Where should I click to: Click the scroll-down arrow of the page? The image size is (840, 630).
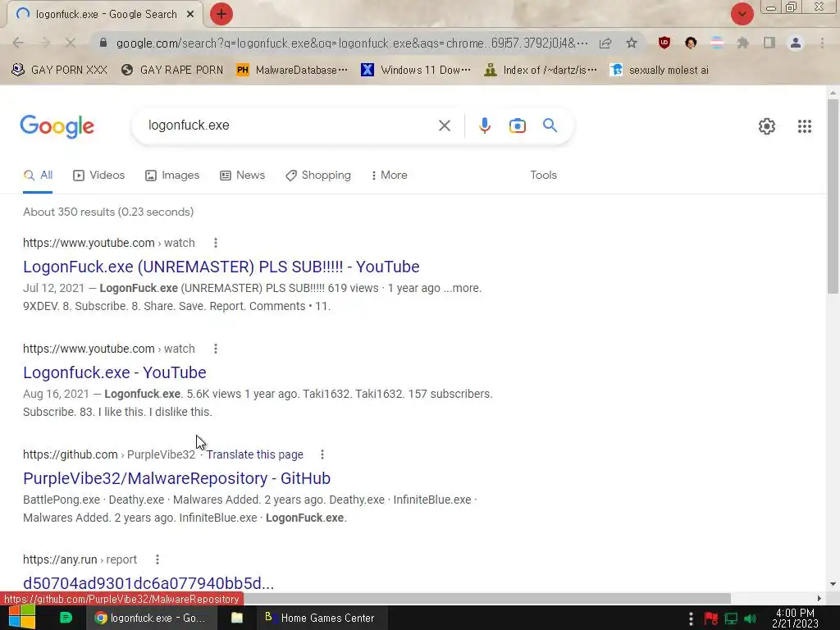click(x=833, y=584)
